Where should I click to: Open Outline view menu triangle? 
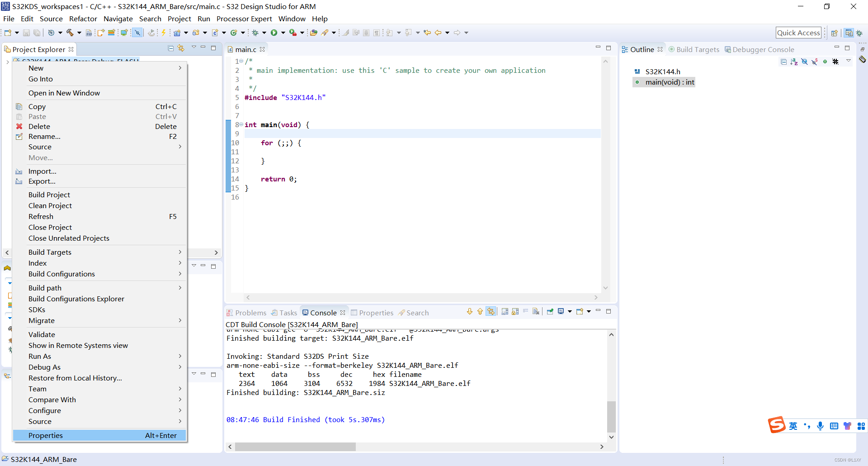pyautogui.click(x=849, y=61)
